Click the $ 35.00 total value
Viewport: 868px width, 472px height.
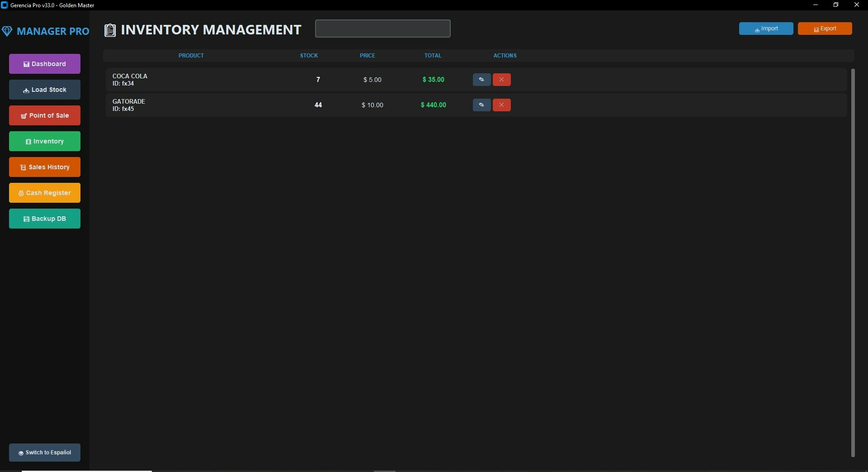434,80
